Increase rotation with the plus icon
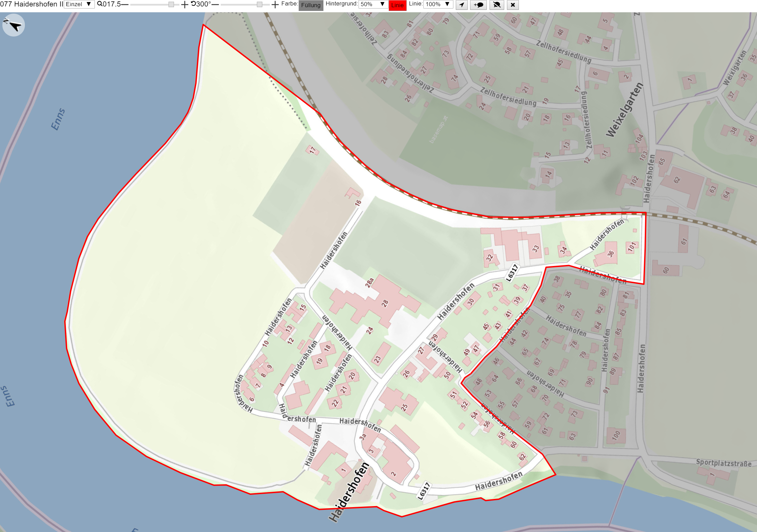Screen dimensions: 757x532 [275, 4]
